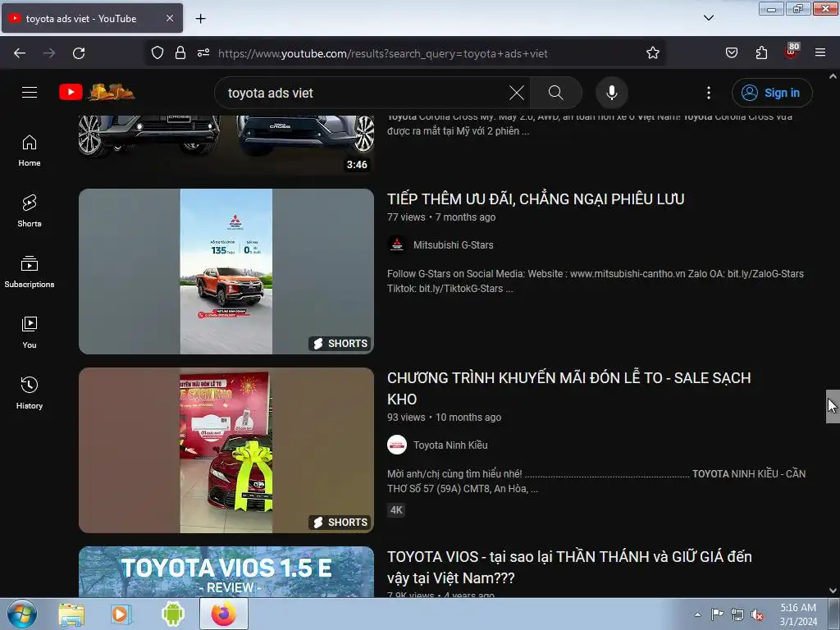
Task: Open History in the sidebar
Action: pyautogui.click(x=30, y=393)
